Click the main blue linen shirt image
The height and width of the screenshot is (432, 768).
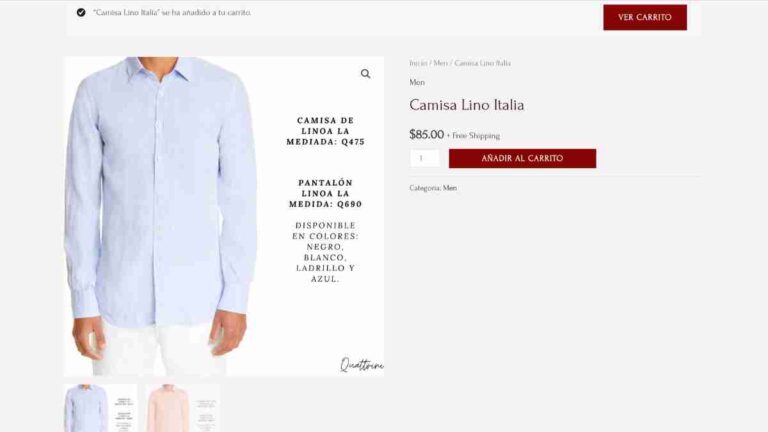point(162,216)
